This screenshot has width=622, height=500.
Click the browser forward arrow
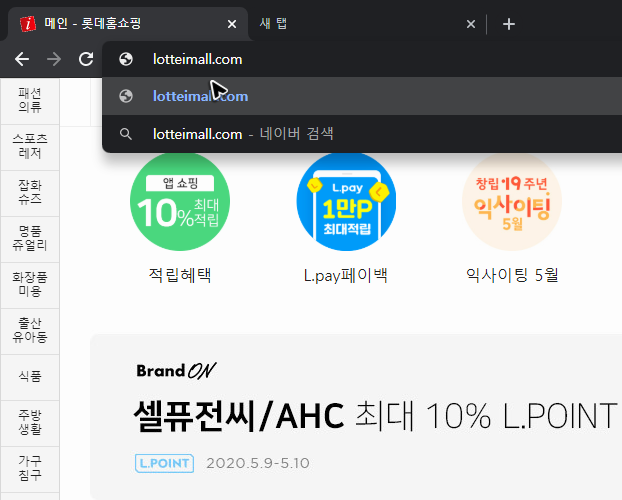click(54, 60)
